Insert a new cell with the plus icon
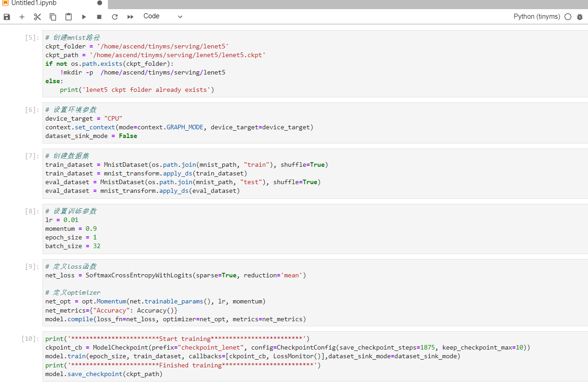Screen dimensions: 588x382 pos(22,17)
